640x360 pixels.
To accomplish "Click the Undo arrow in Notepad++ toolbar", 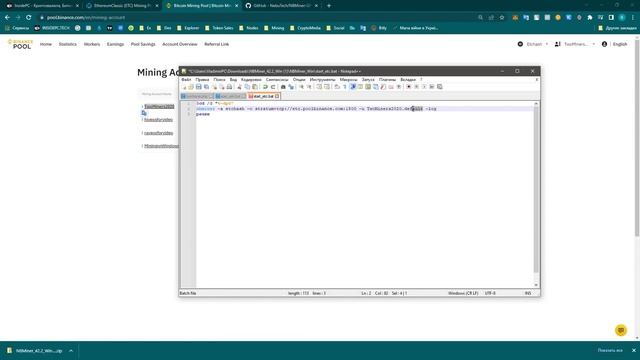I will [x=265, y=87].
